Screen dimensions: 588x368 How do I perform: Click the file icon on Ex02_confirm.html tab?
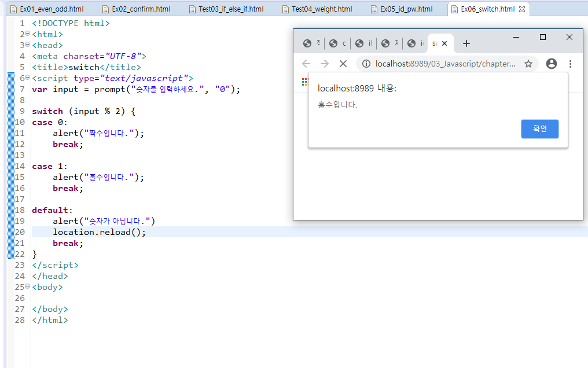point(105,9)
